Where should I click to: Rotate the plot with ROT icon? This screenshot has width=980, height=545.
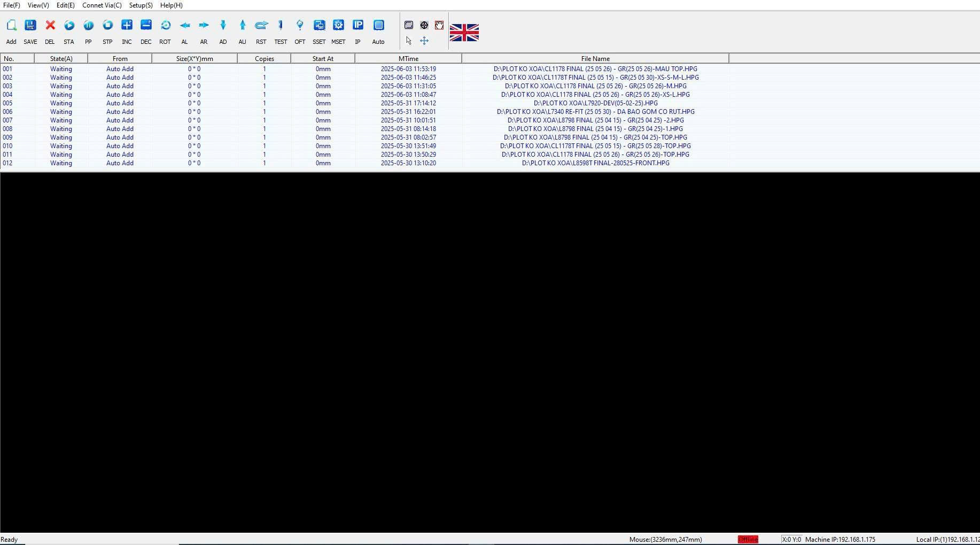165,26
